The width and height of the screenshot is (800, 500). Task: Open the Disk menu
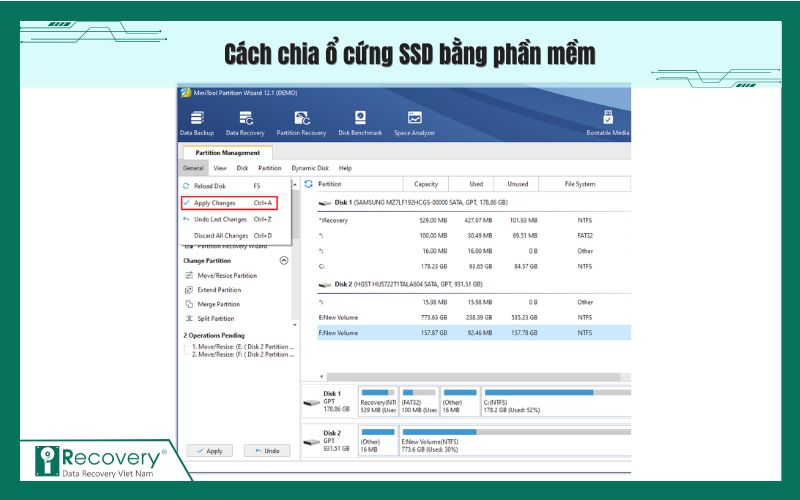pyautogui.click(x=242, y=168)
